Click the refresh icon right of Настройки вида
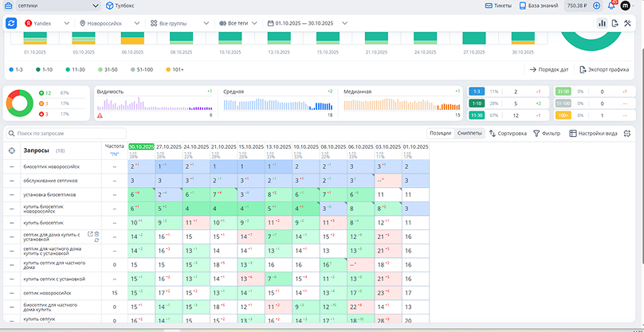The image size is (644, 332). pos(626,134)
